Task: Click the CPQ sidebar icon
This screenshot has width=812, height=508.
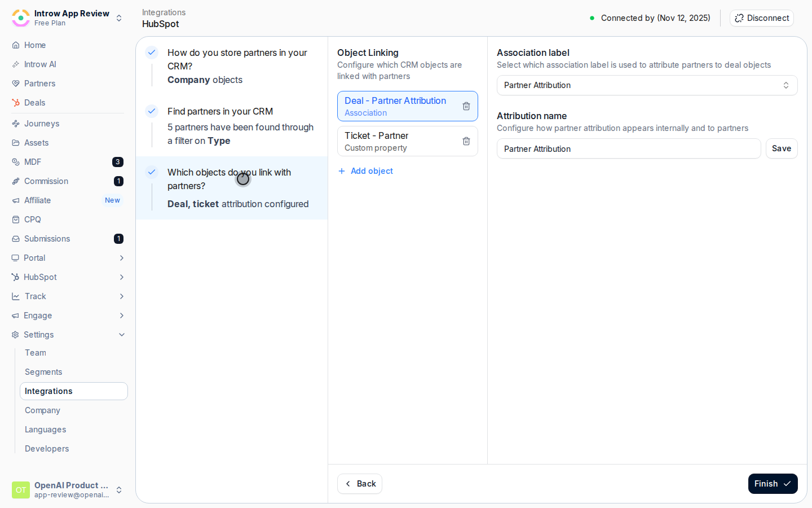Action: click(x=16, y=220)
